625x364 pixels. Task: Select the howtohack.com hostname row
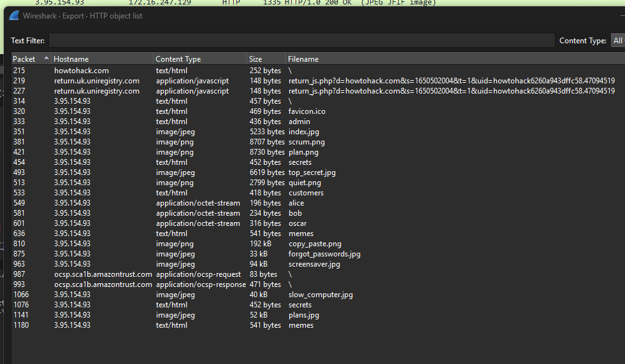(318, 71)
